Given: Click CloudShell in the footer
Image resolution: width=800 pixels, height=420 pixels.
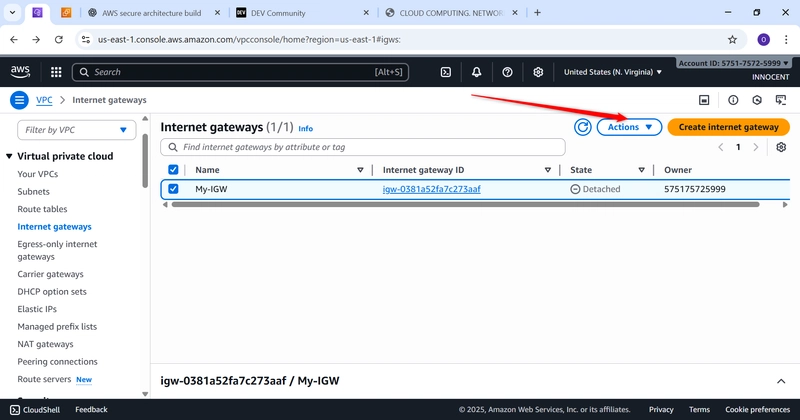Looking at the screenshot, I should click(35, 409).
